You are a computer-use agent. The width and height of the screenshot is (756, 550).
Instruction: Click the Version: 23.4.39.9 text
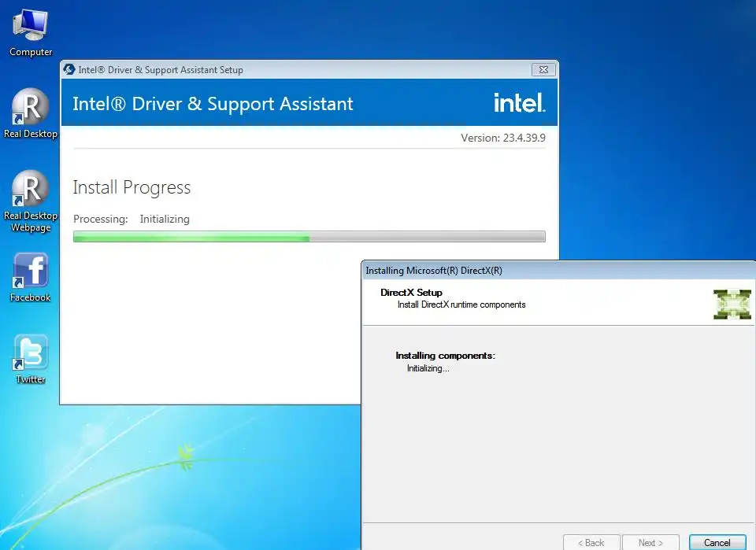(503, 138)
